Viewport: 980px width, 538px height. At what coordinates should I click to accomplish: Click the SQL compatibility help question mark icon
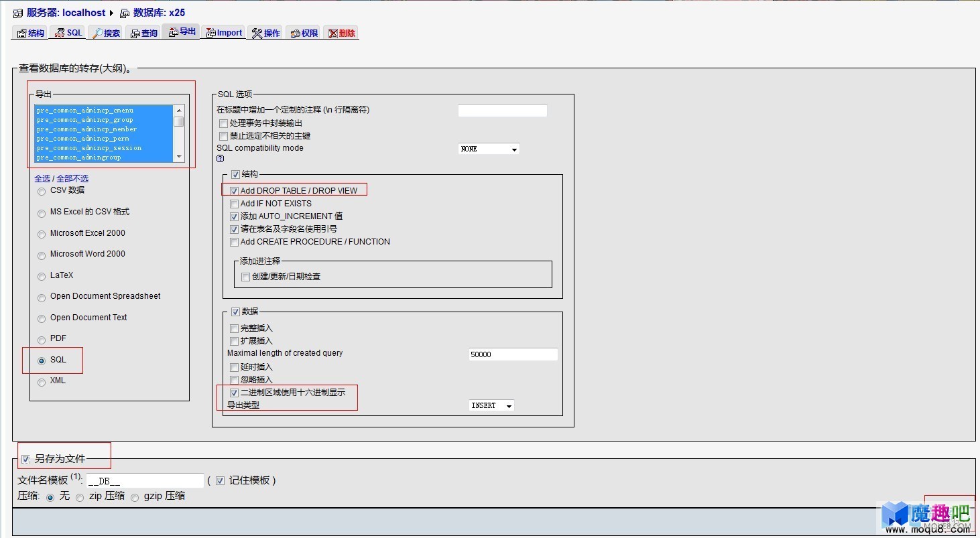pyautogui.click(x=220, y=159)
